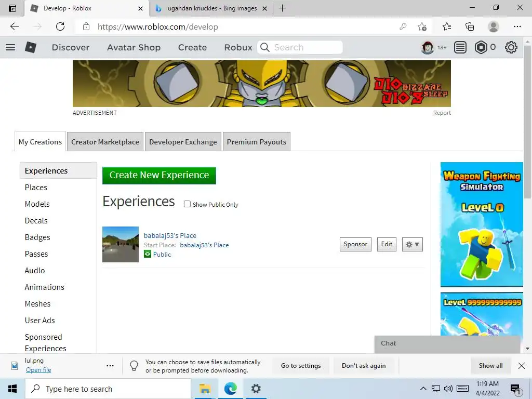Select Experiences in the left sidebar

pos(58,170)
